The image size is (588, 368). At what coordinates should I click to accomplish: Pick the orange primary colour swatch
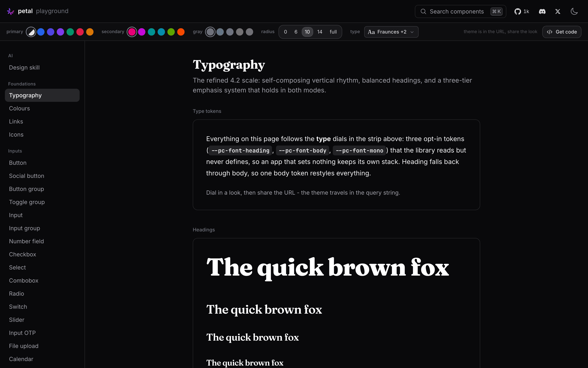[90, 32]
